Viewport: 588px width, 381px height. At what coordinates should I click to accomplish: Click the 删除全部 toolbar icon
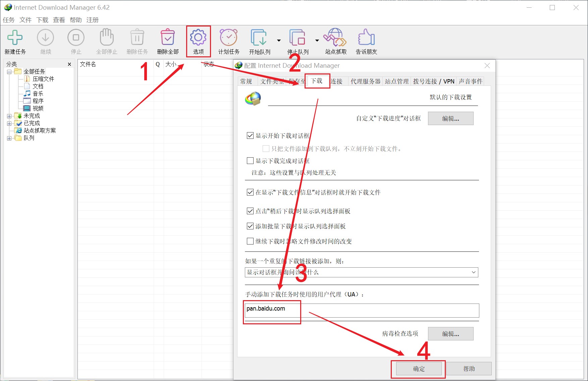tap(168, 37)
